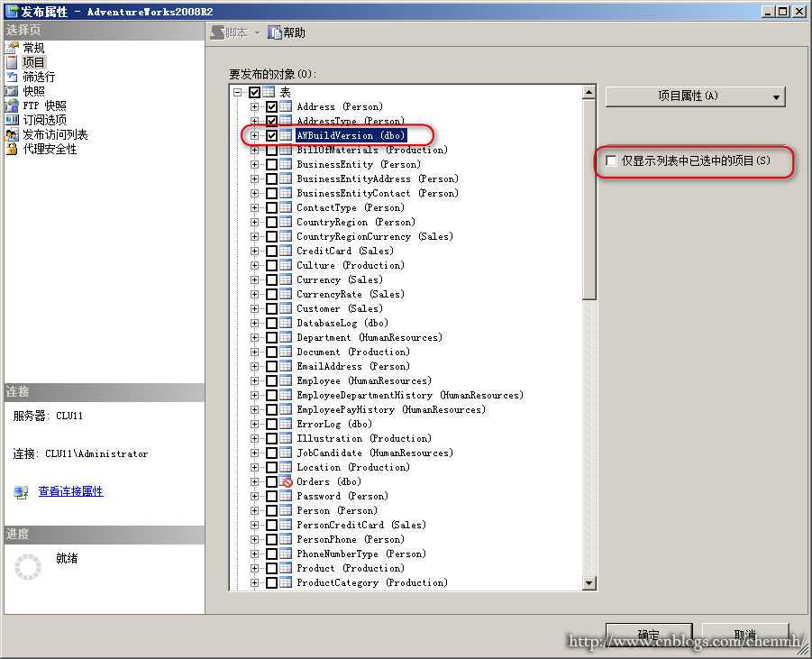812x659 pixels.
Task: Click the 发布访问列表 page icon
Action: point(12,134)
